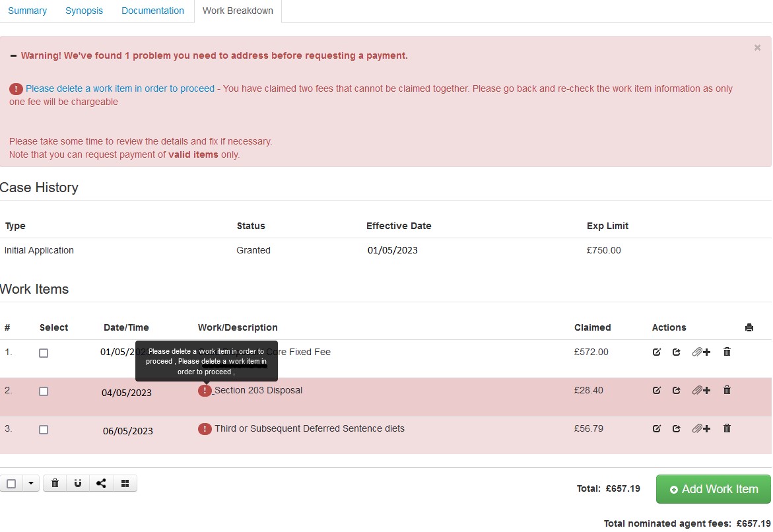Dismiss the warning banner with the X
The image size is (773, 532).
point(757,48)
